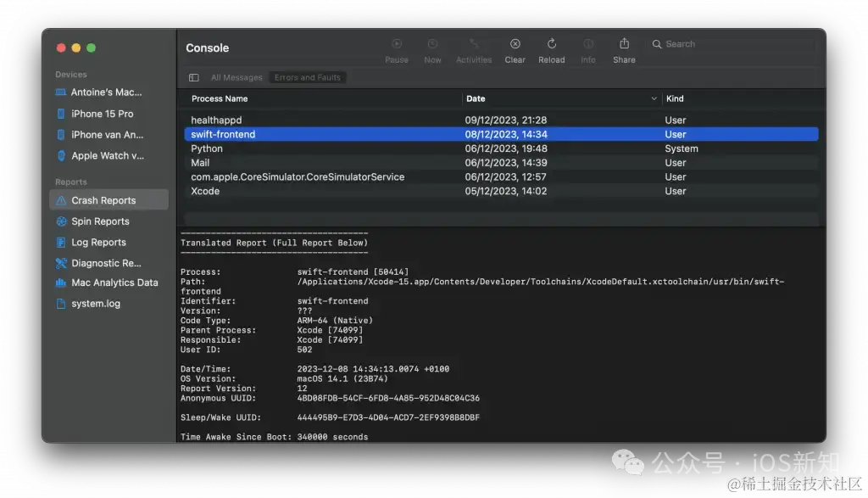Screen dimensions: 868x498
Task: Select the com.apple.CoreSimulator.CoreSimulatorService row
Action: [501, 176]
